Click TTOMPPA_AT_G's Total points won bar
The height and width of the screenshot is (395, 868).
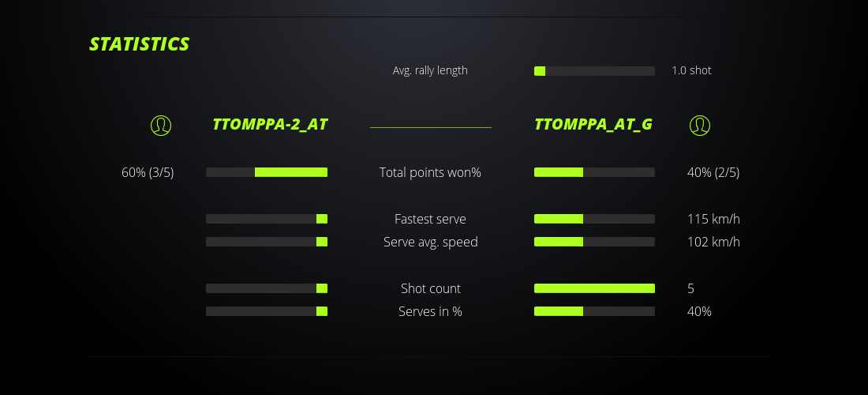594,172
